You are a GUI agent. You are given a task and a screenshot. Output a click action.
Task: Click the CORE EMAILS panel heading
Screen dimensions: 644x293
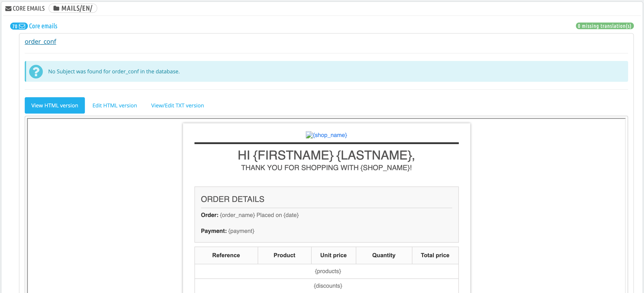pos(29,8)
